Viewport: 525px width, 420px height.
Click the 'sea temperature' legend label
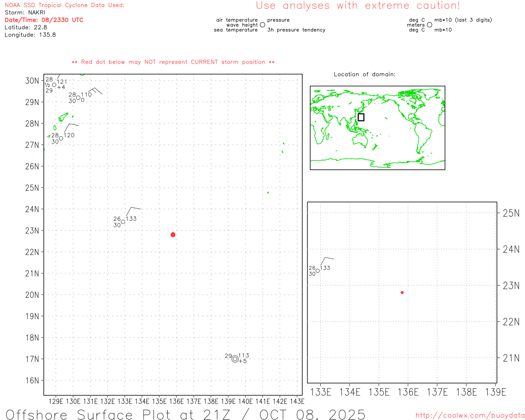(236, 30)
